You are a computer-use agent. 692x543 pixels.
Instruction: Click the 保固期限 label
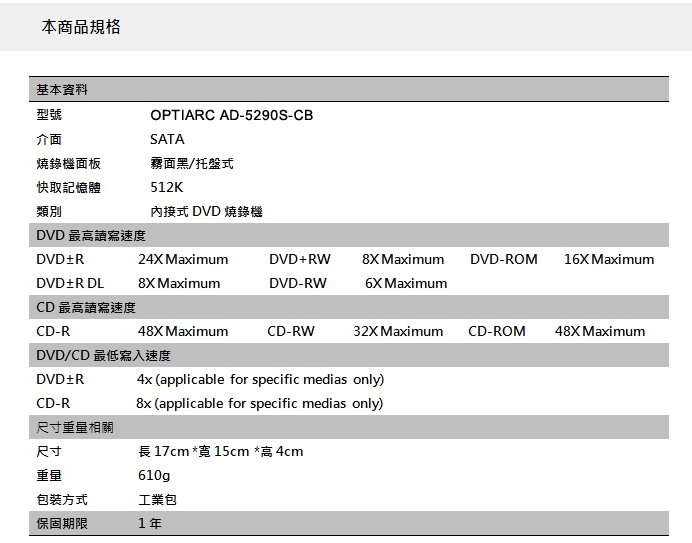click(62, 523)
